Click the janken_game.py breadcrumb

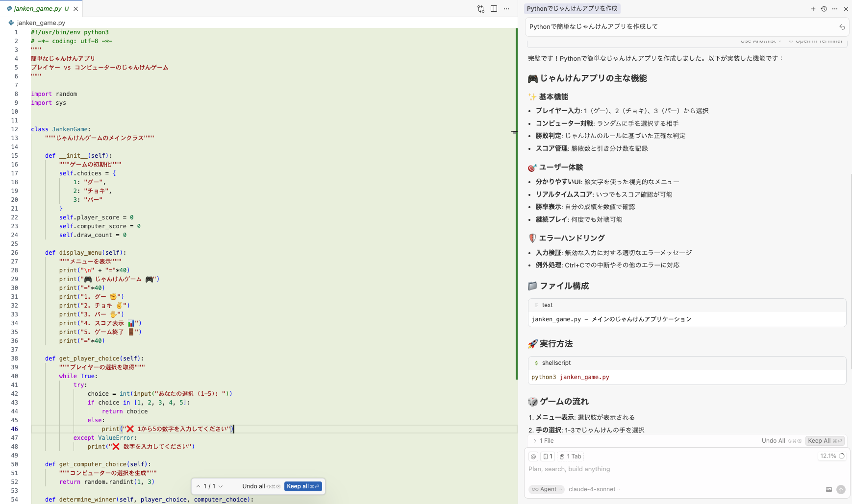coord(41,23)
